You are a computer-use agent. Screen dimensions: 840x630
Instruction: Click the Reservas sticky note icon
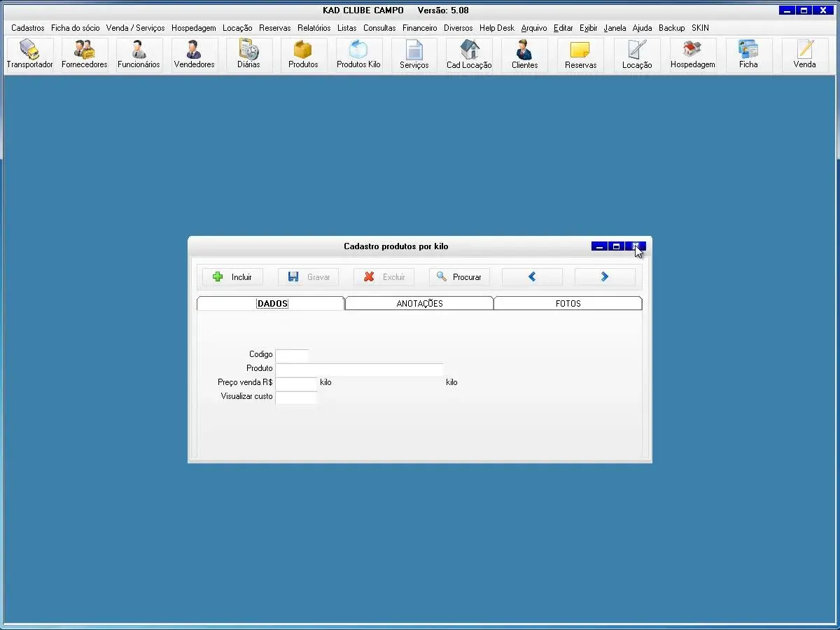580,55
